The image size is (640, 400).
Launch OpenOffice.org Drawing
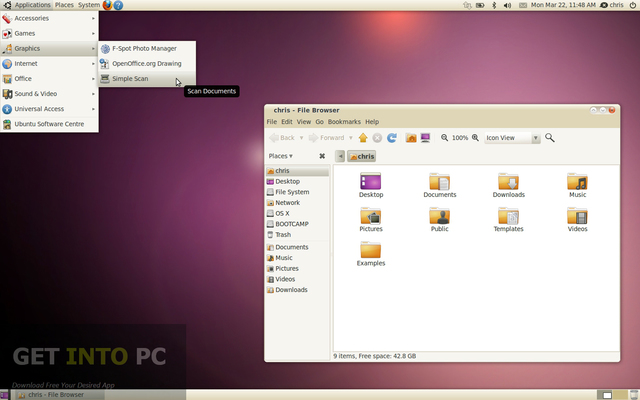[147, 64]
